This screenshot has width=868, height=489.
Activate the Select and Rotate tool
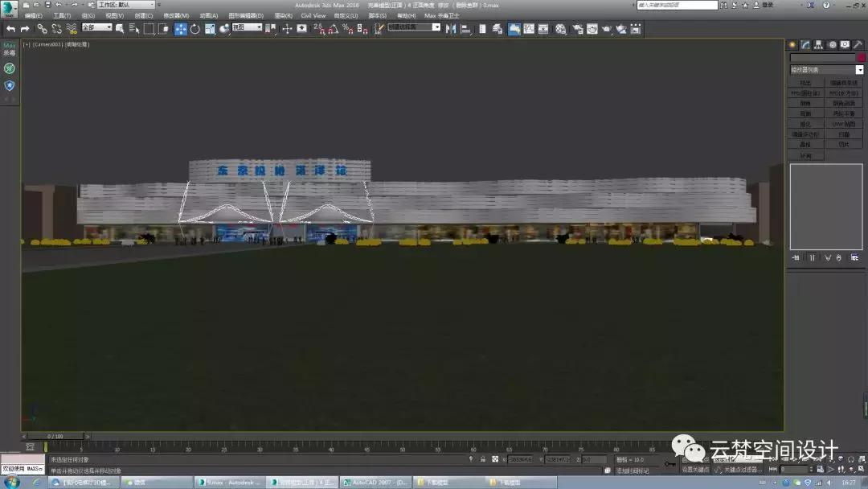pyautogui.click(x=194, y=29)
